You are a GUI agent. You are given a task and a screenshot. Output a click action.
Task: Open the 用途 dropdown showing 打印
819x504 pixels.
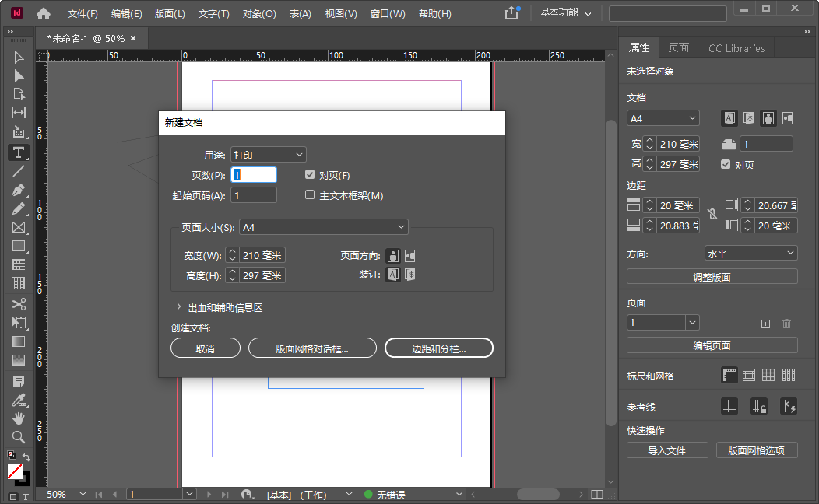pyautogui.click(x=268, y=154)
